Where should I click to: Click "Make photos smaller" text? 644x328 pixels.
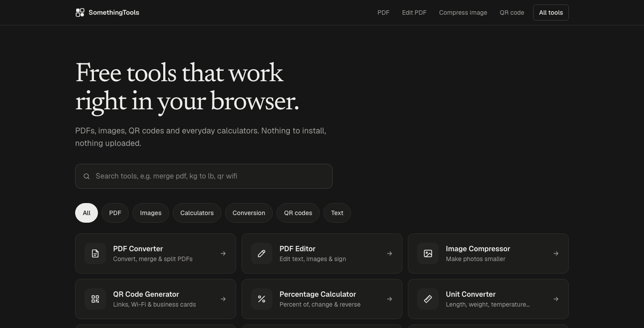[475, 259]
